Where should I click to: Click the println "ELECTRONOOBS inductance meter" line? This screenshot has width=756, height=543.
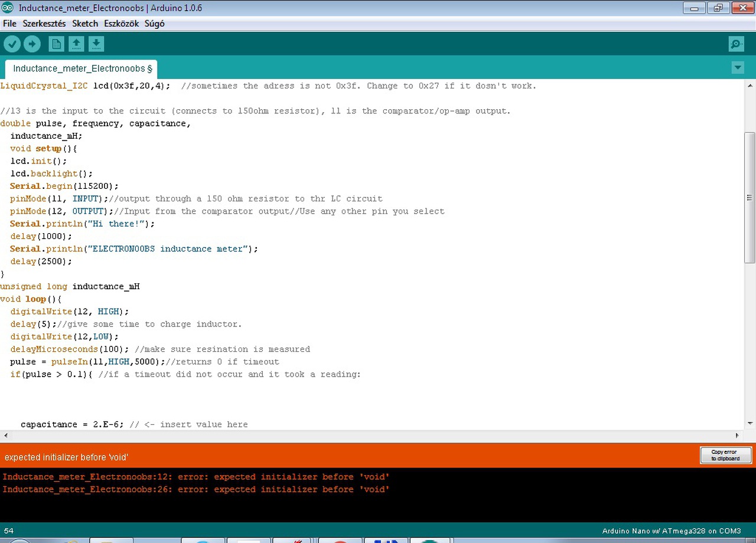coord(134,249)
